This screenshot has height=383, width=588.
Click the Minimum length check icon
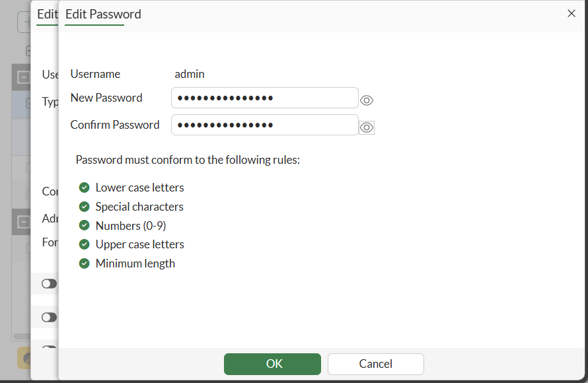pos(84,263)
